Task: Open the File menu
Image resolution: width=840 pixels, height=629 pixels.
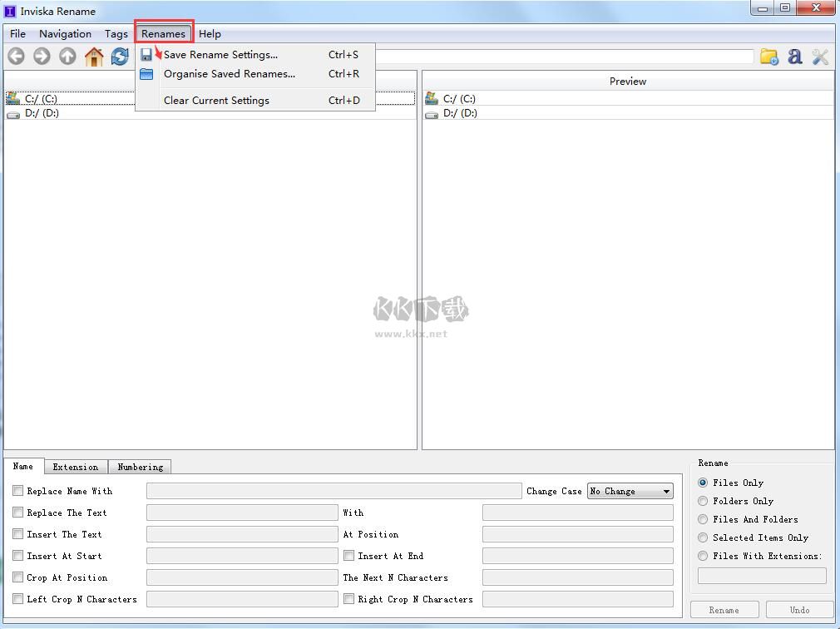Action: tap(17, 34)
